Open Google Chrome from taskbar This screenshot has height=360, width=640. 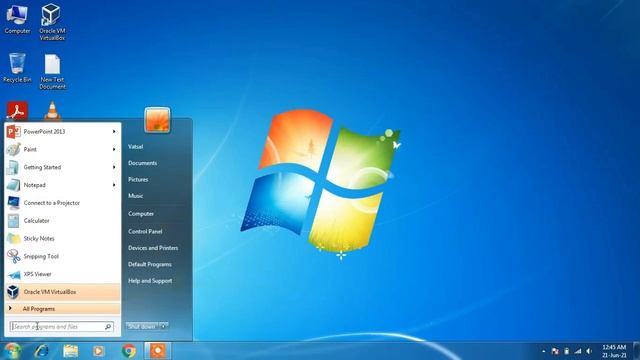[x=129, y=351]
